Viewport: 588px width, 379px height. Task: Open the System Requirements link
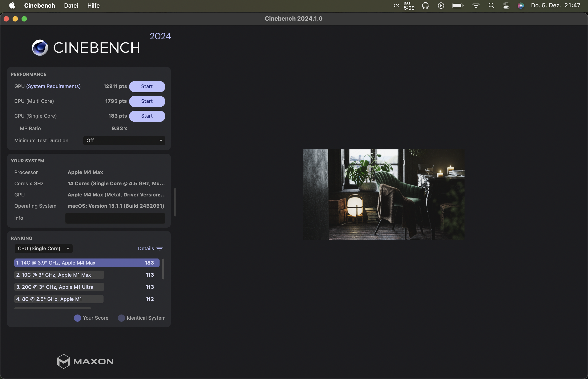click(53, 86)
